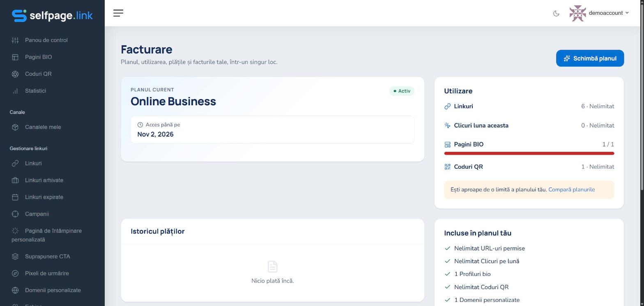Click the Activ status badge

[402, 91]
